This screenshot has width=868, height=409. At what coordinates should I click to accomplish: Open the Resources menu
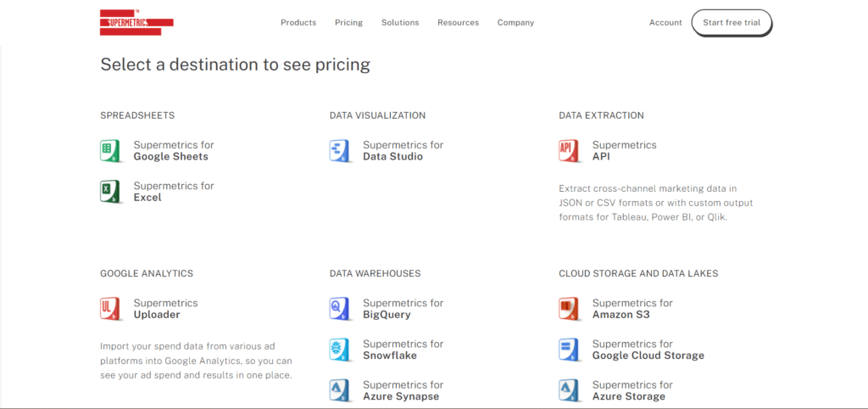[459, 23]
